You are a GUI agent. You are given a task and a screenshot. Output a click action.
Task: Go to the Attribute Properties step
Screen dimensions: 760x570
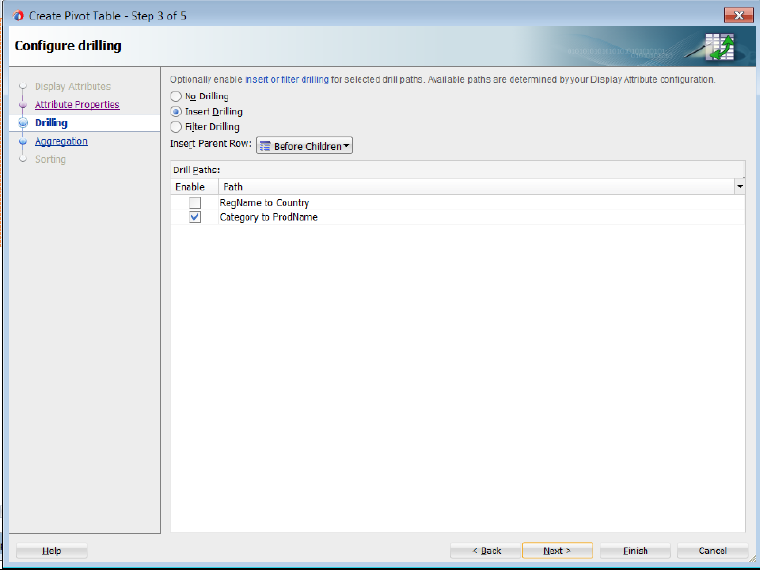[77, 105]
